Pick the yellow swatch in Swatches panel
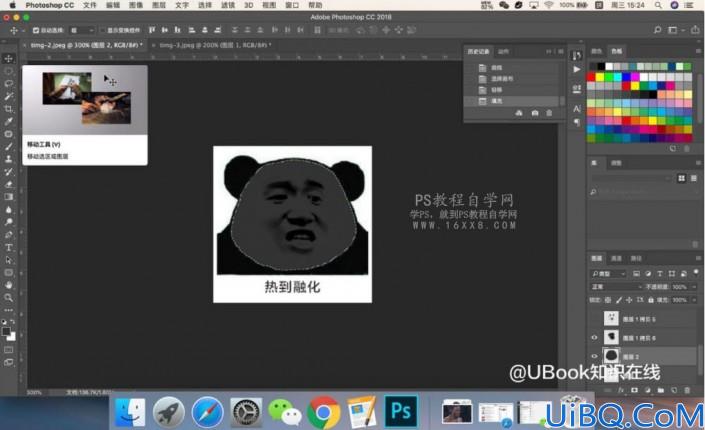Screen dimensions: 705x430 pos(600,77)
